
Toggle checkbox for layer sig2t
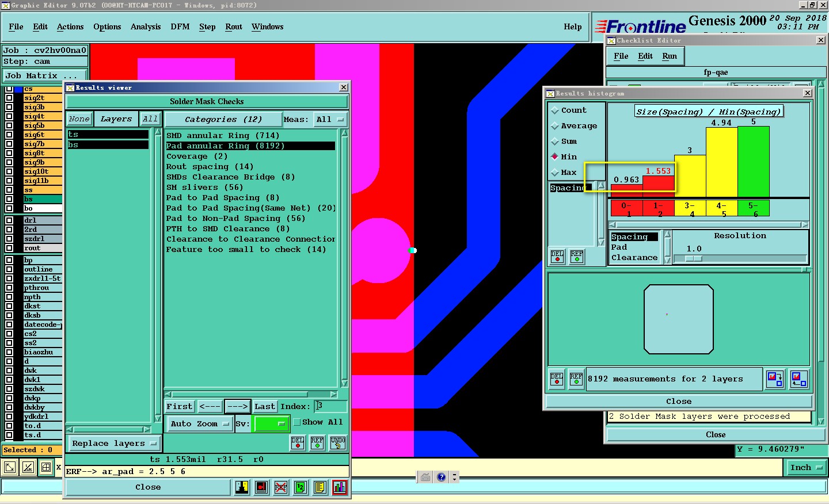(x=9, y=98)
